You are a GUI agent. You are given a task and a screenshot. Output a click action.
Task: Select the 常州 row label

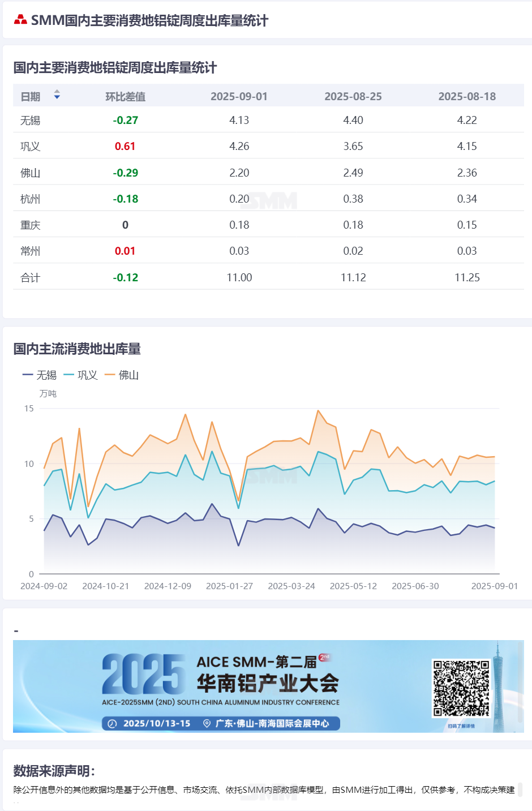click(31, 251)
